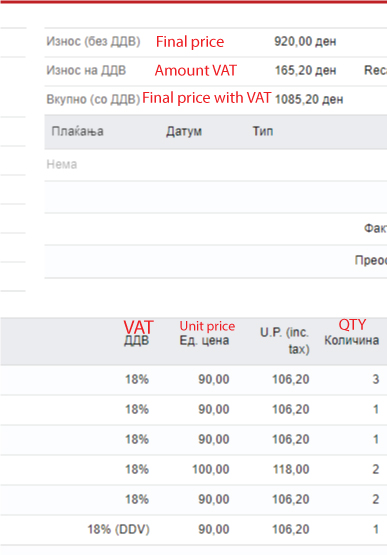Viewport: 387px width, 555px height.
Task: Click the Количина column header
Action: 352,341
